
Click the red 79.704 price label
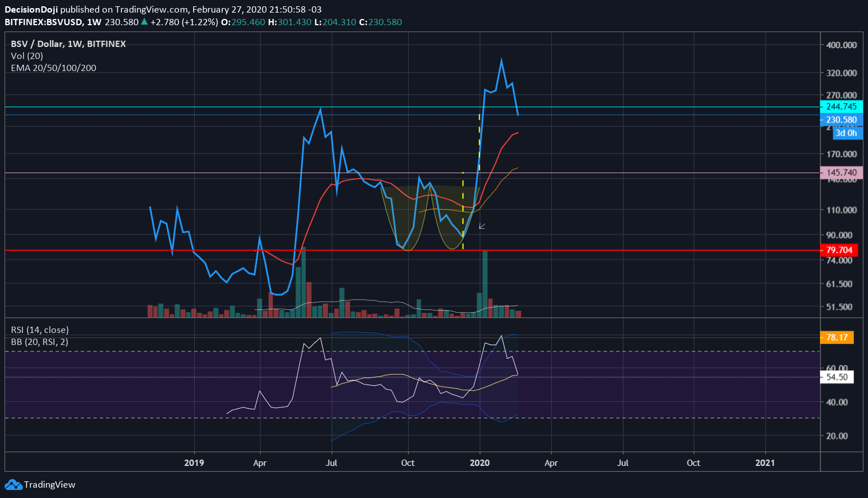tap(839, 250)
